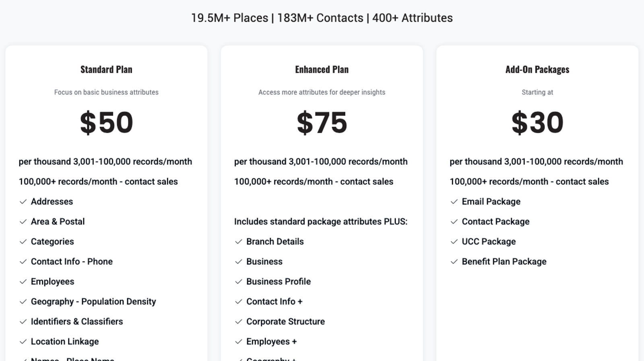Viewport: 644px width, 361px height.
Task: Click Enhanced Plan's '100,000+ records/month - contact sales'
Action: pyautogui.click(x=314, y=182)
